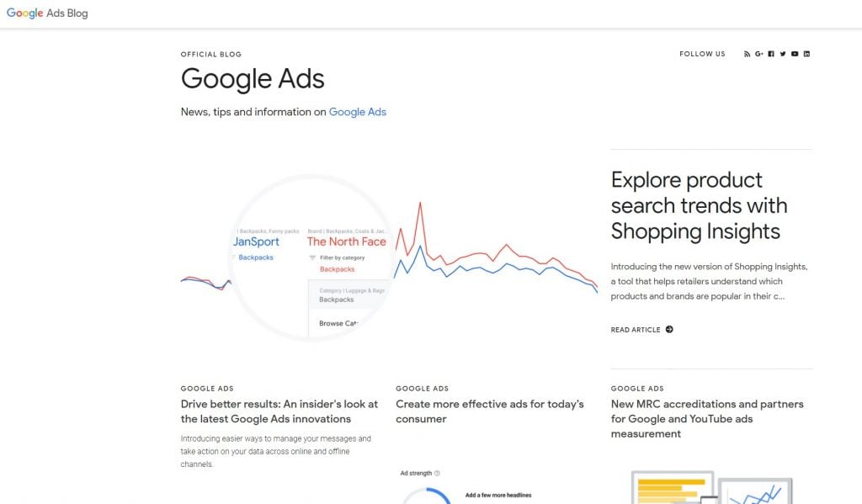The height and width of the screenshot is (504, 862).
Task: Open the YouTube follow icon
Action: [795, 54]
